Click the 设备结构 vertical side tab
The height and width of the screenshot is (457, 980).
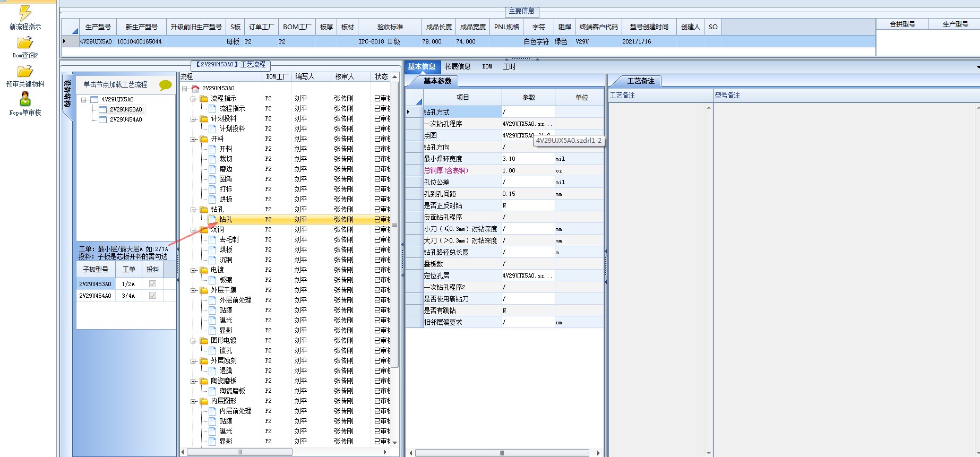[67, 93]
